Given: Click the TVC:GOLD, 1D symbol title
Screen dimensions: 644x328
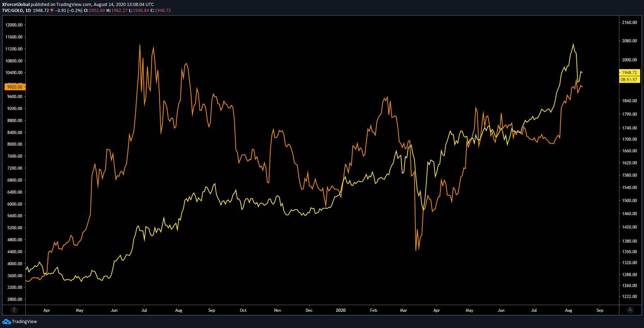Looking at the screenshot, I should 17,11.
